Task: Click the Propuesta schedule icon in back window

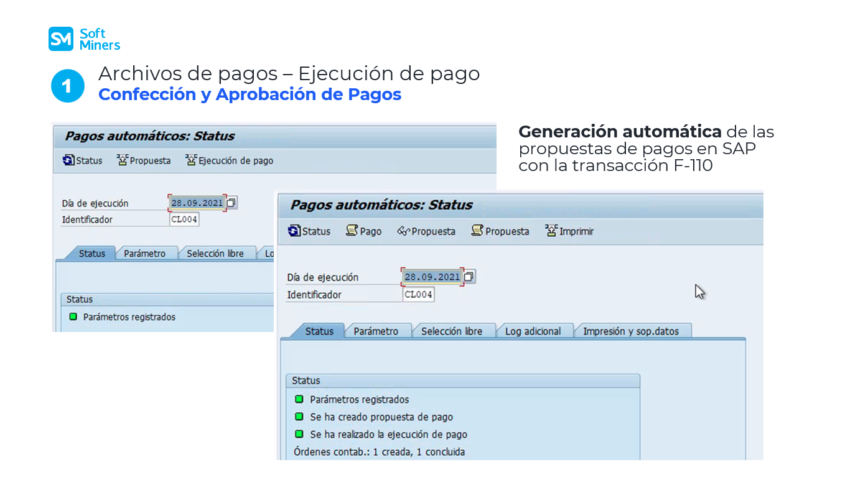Action: click(122, 160)
